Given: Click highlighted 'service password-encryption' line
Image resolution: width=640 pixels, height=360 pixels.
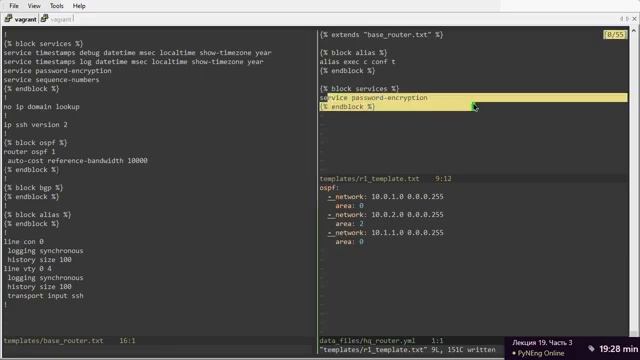Looking at the screenshot, I should (x=473, y=98).
